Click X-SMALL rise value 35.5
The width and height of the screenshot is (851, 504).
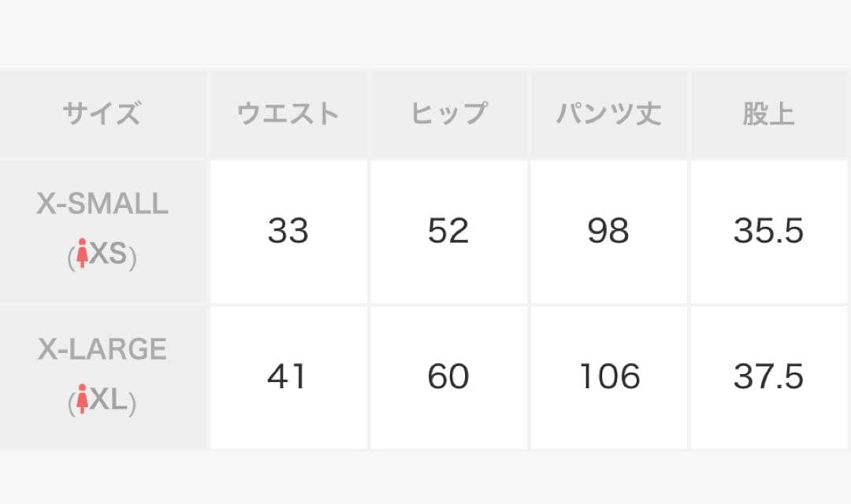point(768,232)
